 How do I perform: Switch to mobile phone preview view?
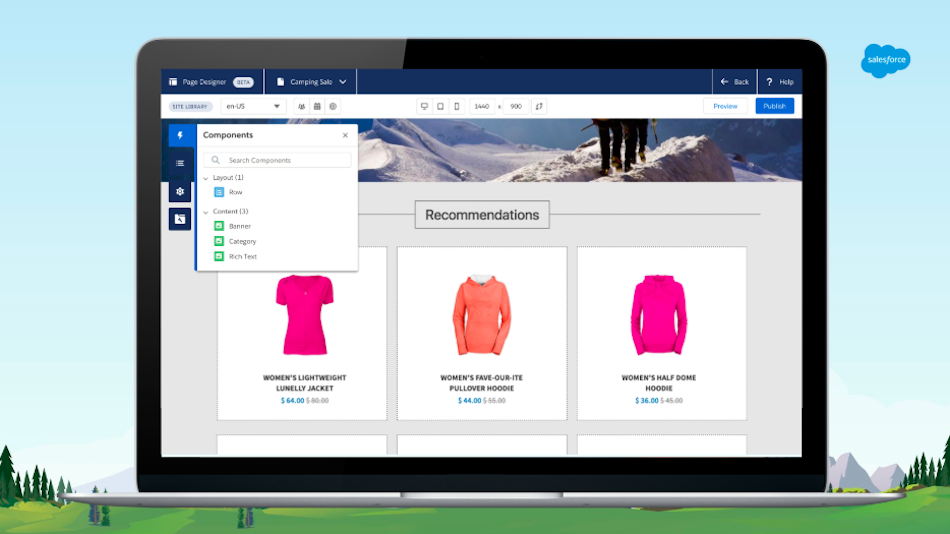coord(456,106)
